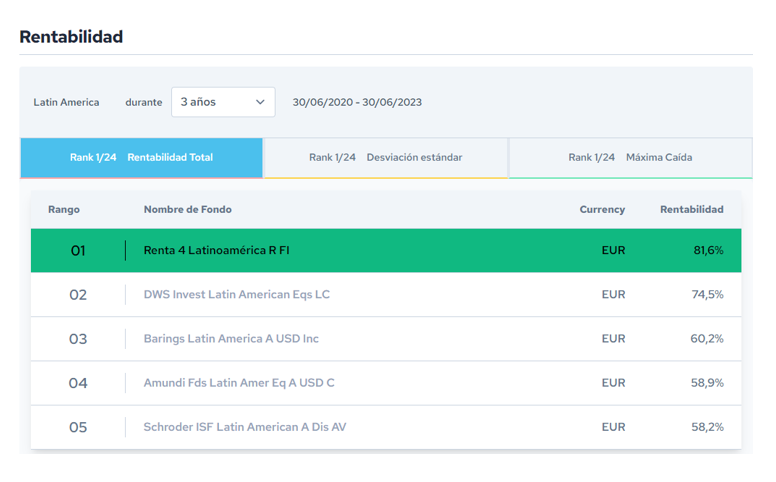Select the Desviación estándar tab

385,157
